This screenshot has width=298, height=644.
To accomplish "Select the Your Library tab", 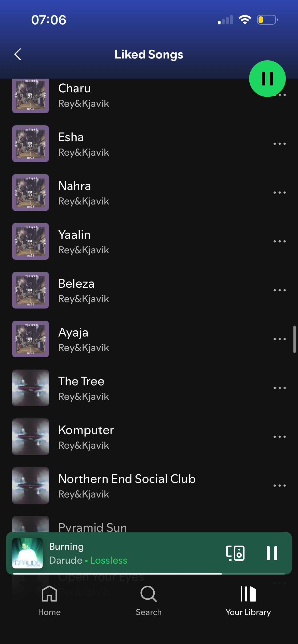I will click(x=248, y=601).
